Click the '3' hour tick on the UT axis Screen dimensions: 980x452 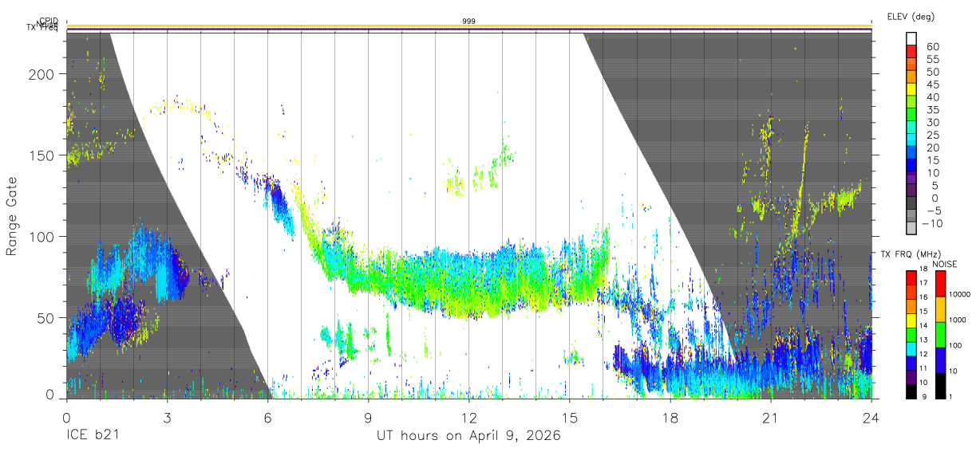167,417
